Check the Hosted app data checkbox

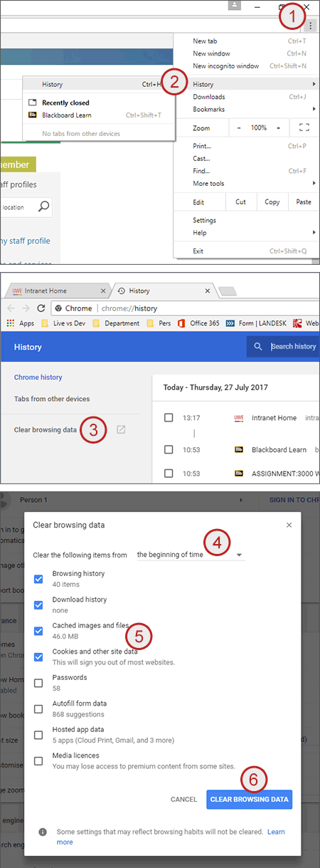pyautogui.click(x=38, y=735)
